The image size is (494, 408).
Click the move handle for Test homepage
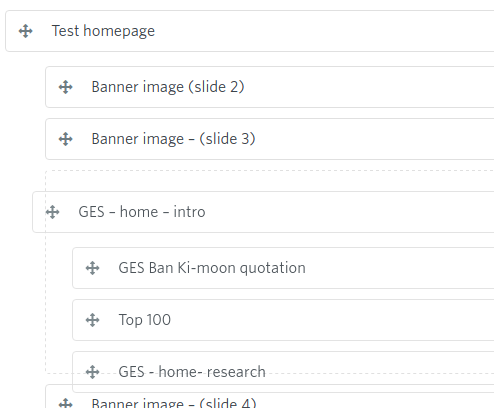[x=26, y=31]
